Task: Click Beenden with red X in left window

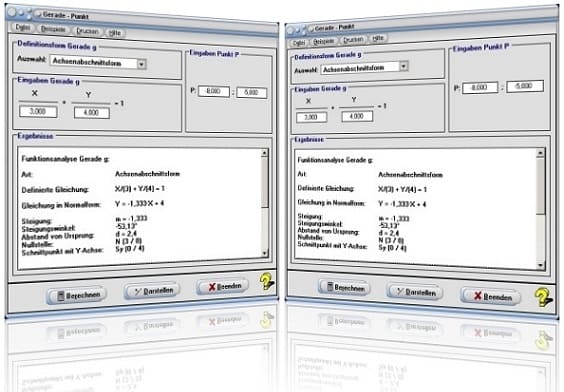Action: pos(223,286)
